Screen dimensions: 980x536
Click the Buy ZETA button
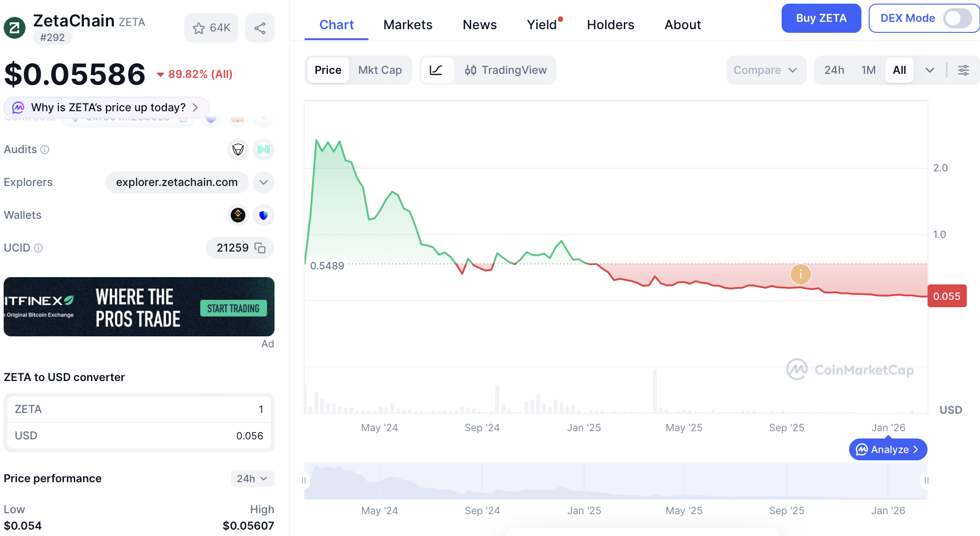point(821,18)
